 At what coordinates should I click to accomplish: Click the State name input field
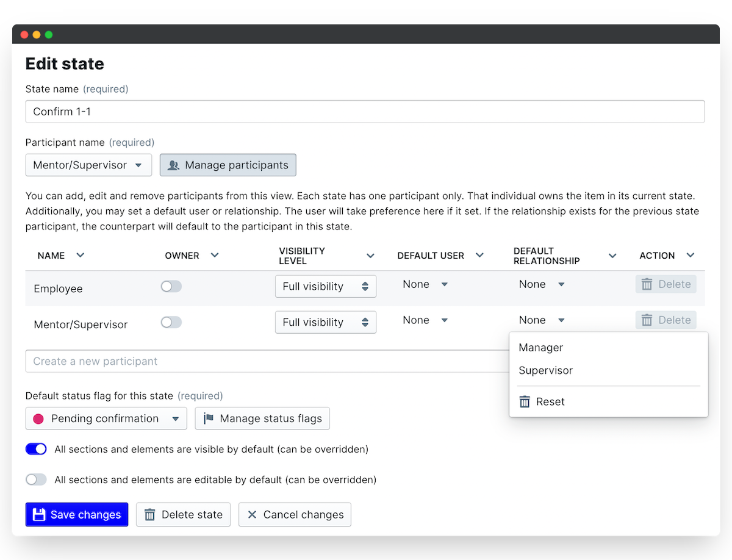365,112
